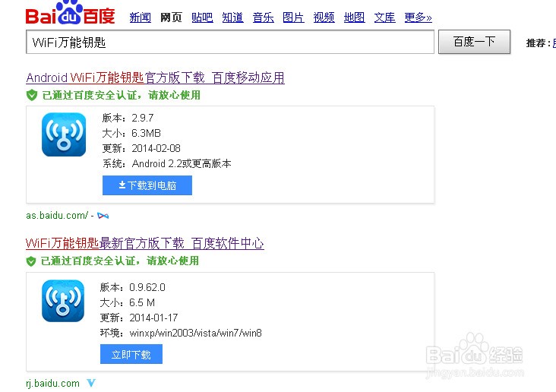Open the 音乐 tab

pyautogui.click(x=263, y=17)
